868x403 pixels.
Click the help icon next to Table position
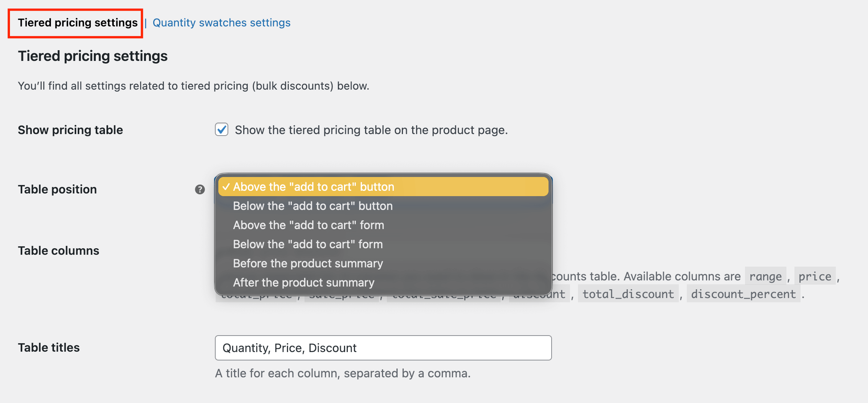tap(200, 189)
